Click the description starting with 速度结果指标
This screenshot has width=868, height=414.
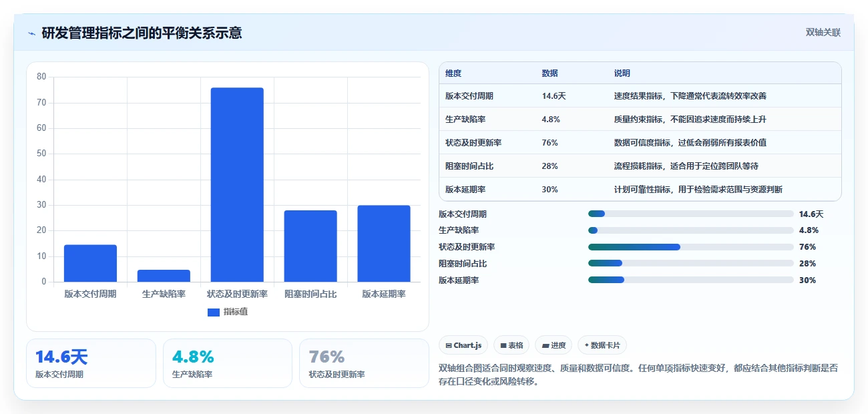tap(690, 96)
